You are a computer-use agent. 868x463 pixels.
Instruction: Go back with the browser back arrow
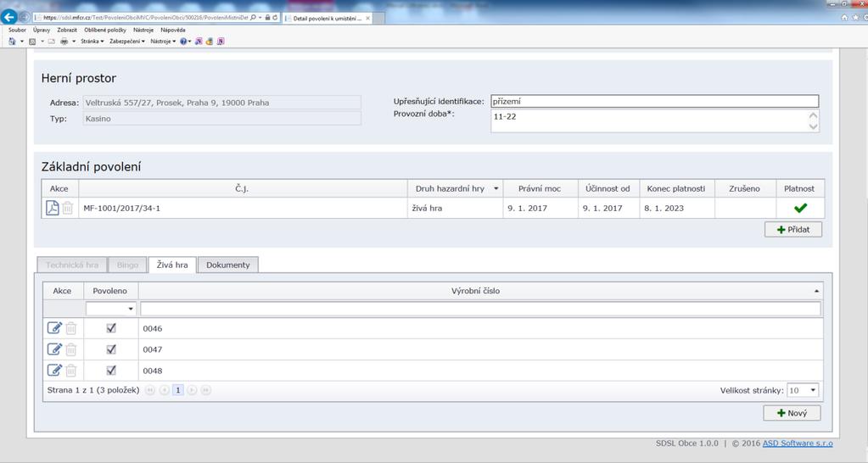click(x=8, y=17)
